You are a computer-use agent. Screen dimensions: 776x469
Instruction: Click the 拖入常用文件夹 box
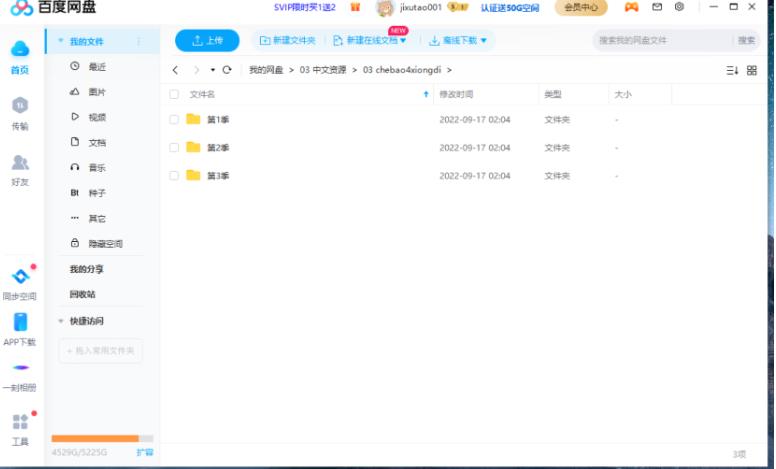(x=100, y=351)
